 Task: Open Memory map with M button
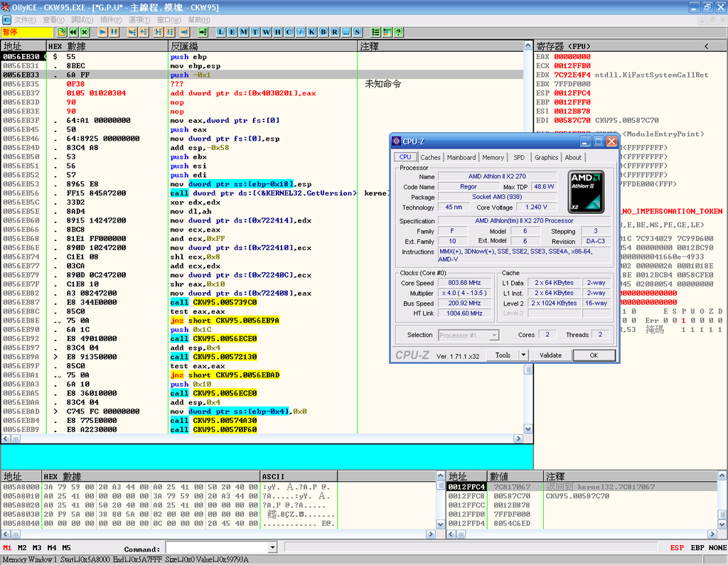click(x=244, y=32)
